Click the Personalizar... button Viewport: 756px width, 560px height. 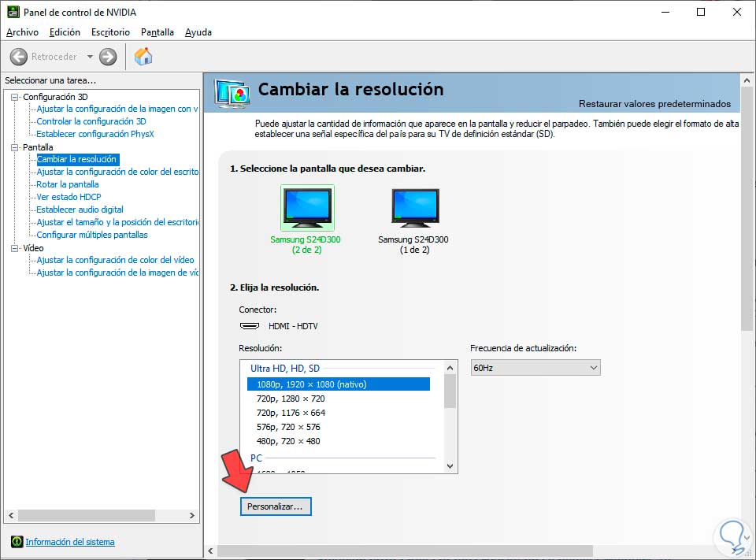tap(276, 506)
